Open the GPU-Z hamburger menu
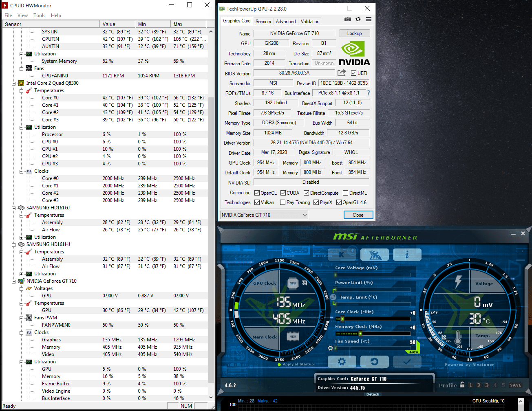 point(369,19)
